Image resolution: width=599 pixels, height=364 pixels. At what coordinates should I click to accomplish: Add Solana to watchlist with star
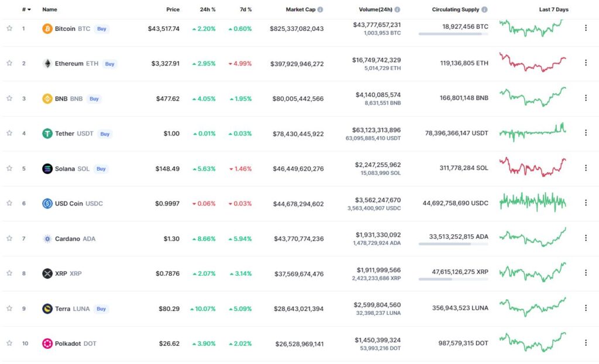point(9,168)
